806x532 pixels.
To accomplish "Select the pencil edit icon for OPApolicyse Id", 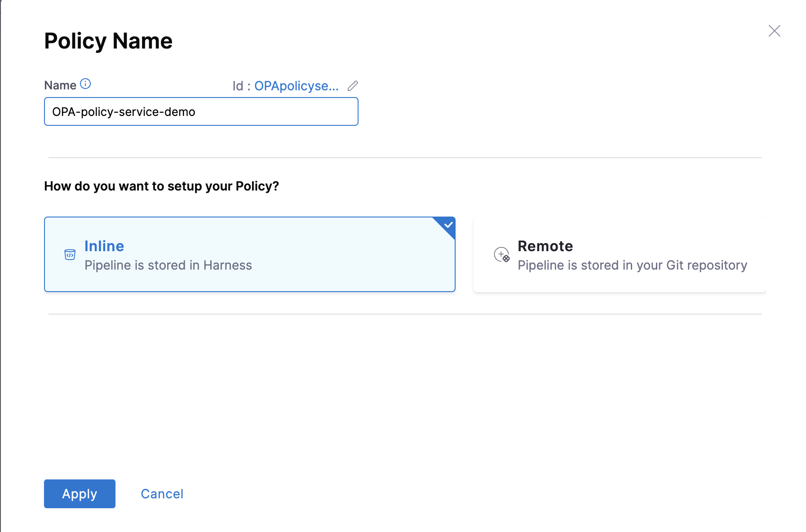I will pyautogui.click(x=353, y=85).
